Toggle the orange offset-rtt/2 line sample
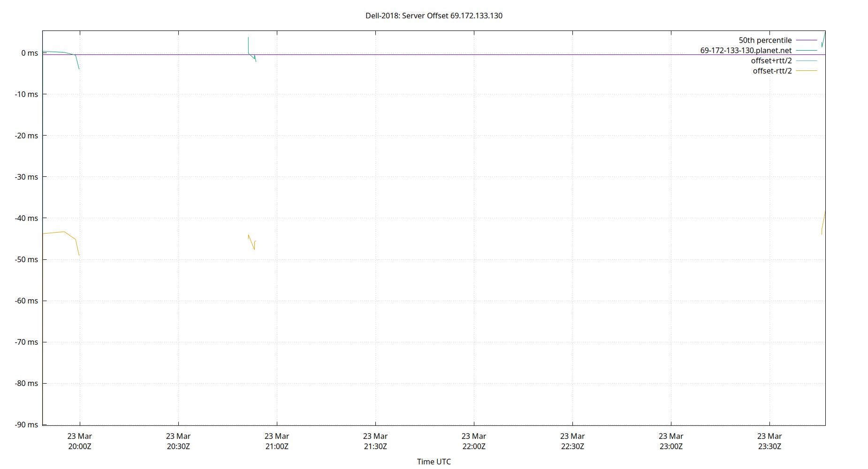 coord(806,70)
